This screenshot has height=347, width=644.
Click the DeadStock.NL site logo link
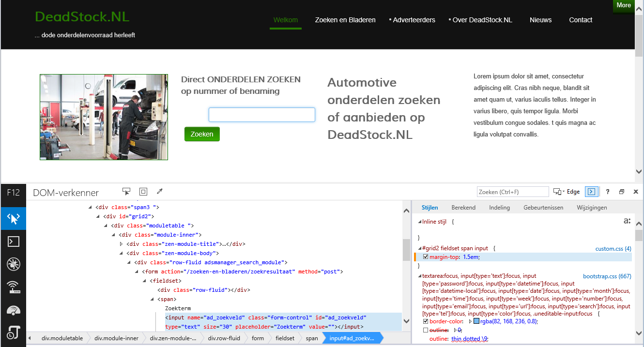82,17
